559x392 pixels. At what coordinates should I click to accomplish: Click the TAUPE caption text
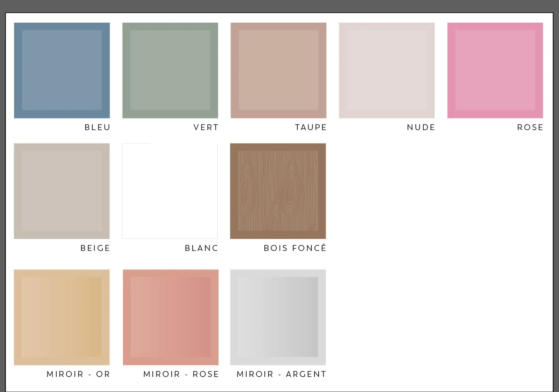311,128
